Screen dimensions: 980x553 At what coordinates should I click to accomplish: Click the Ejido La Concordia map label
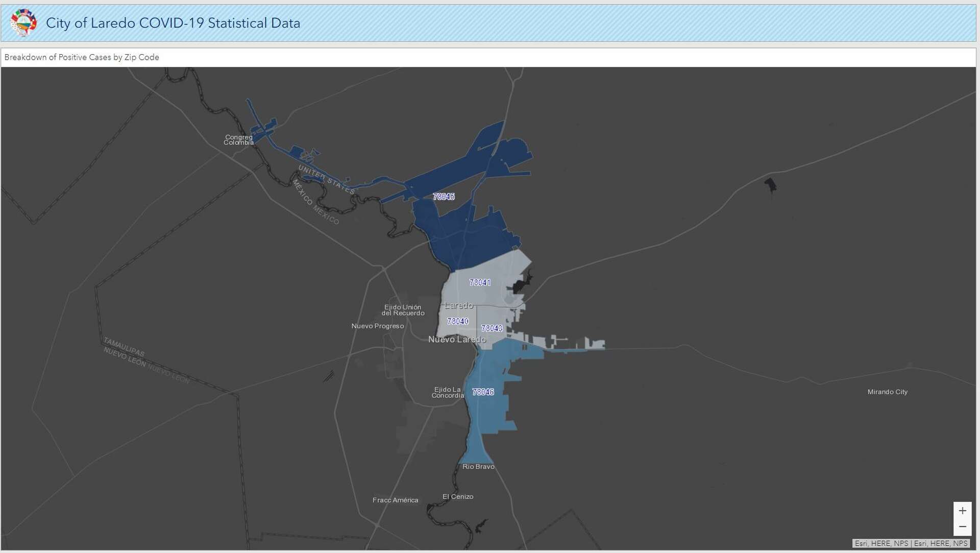[x=448, y=393]
